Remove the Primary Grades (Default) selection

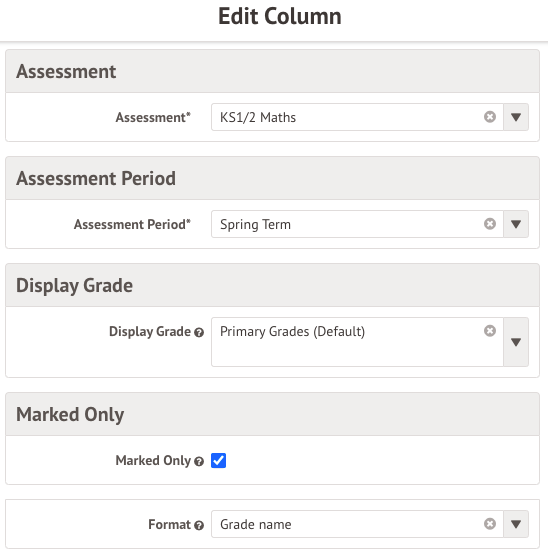click(x=490, y=331)
